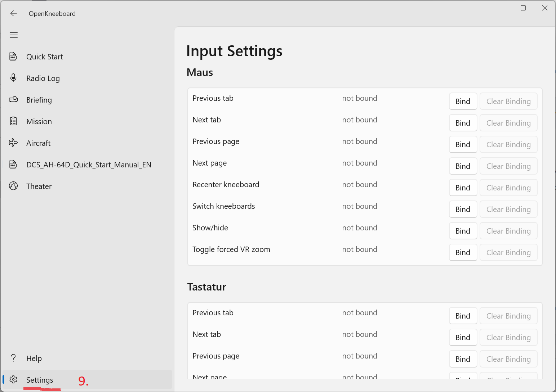Clear Binding for Tastatur Previous tab

(508, 316)
